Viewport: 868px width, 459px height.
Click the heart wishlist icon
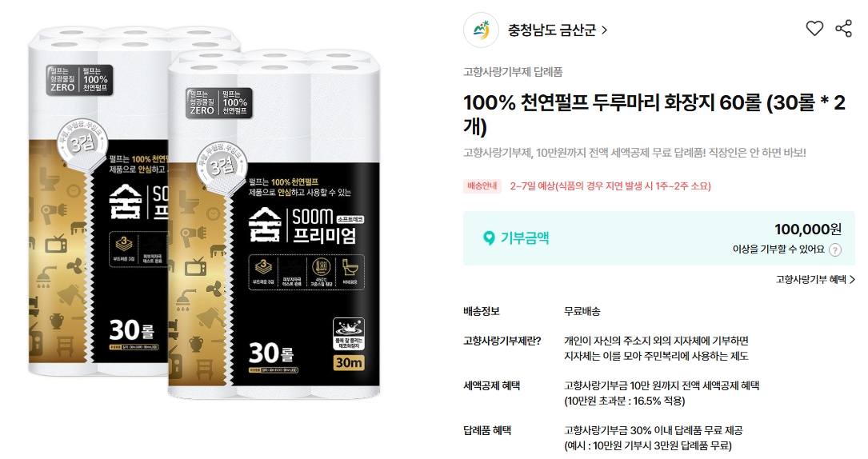(814, 28)
